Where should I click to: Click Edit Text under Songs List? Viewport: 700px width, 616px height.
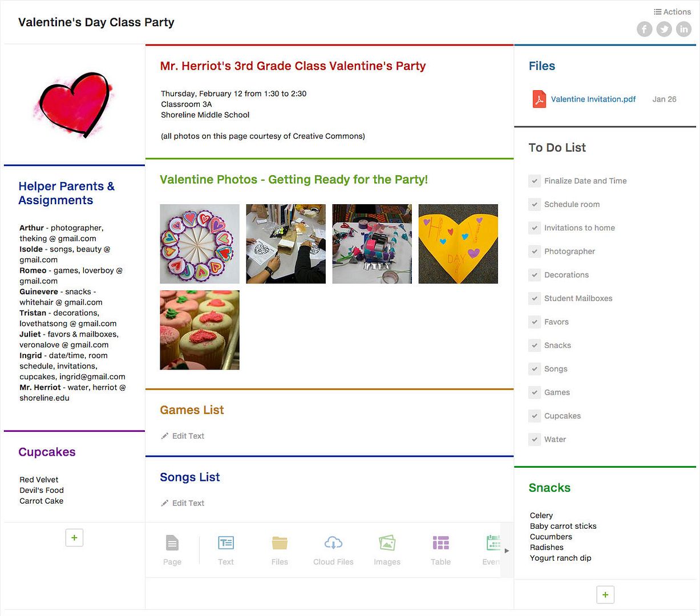click(x=188, y=503)
